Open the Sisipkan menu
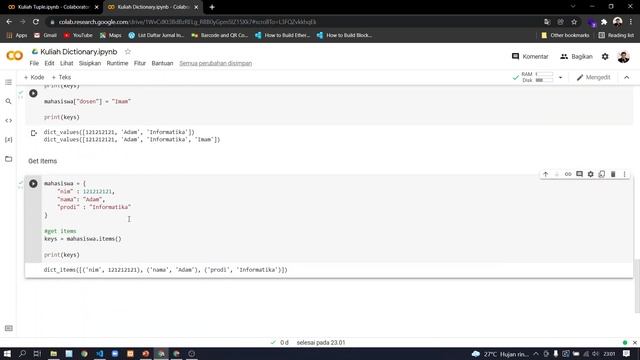The image size is (640, 360). tap(90, 63)
